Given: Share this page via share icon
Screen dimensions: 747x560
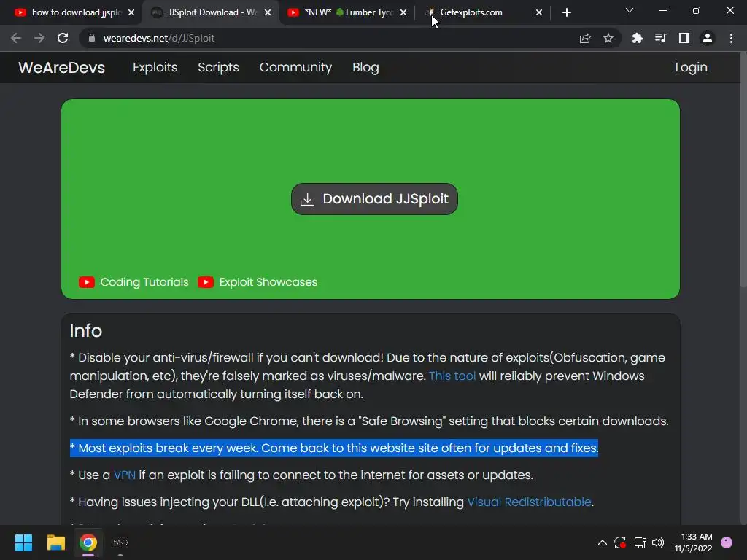Looking at the screenshot, I should [x=585, y=38].
